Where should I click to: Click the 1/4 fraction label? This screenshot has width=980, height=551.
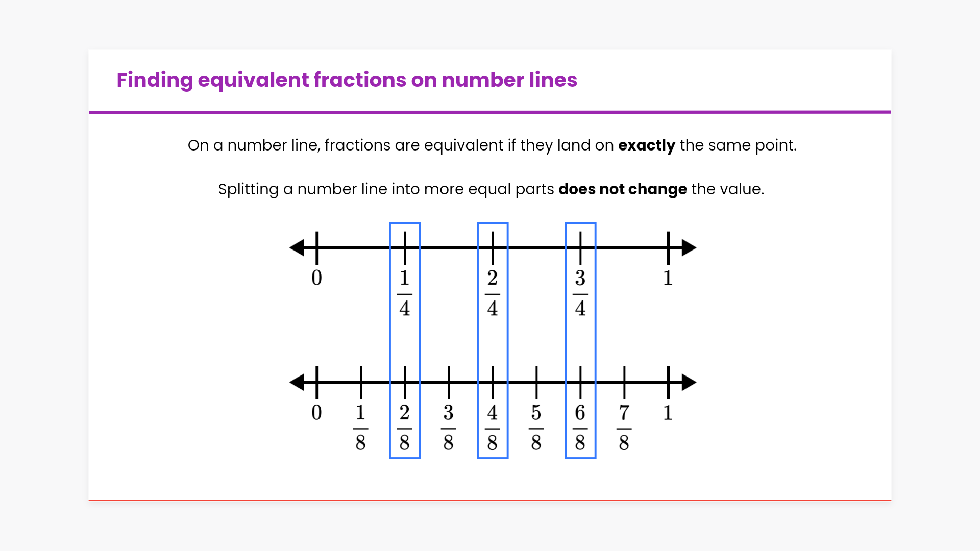pos(405,293)
